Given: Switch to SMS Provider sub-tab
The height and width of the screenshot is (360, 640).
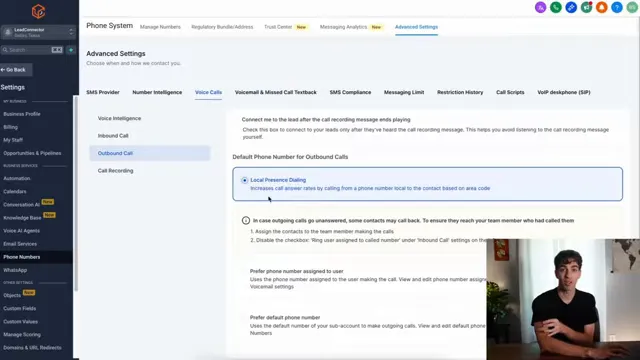Looking at the screenshot, I should pyautogui.click(x=103, y=92).
